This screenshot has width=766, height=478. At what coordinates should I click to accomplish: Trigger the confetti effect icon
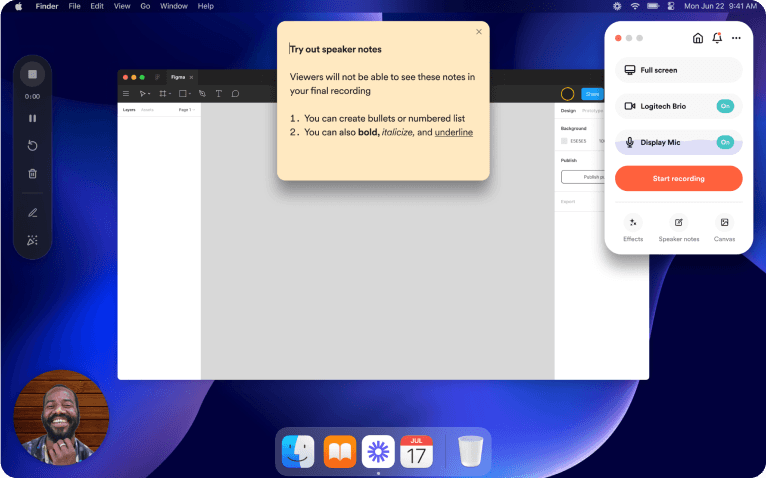click(x=32, y=240)
